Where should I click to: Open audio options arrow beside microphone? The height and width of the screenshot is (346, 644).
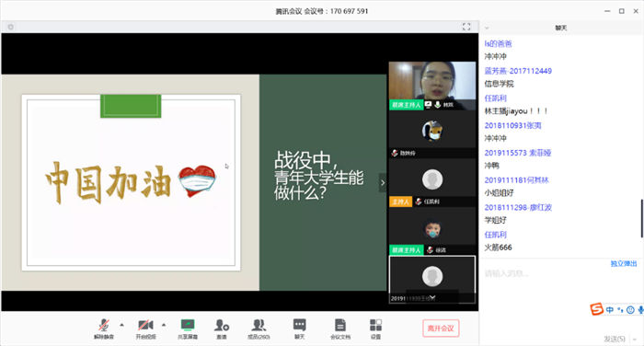(122, 325)
